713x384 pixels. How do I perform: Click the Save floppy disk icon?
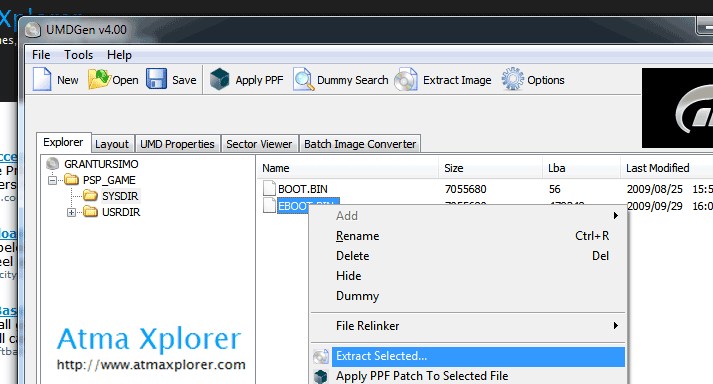156,79
